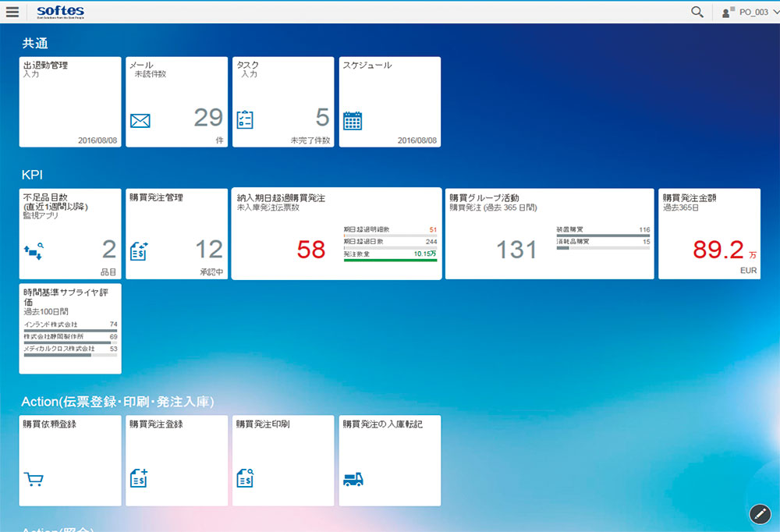This screenshot has width=780, height=532.
Task: Click the task clipboard icon
Action: (x=245, y=120)
